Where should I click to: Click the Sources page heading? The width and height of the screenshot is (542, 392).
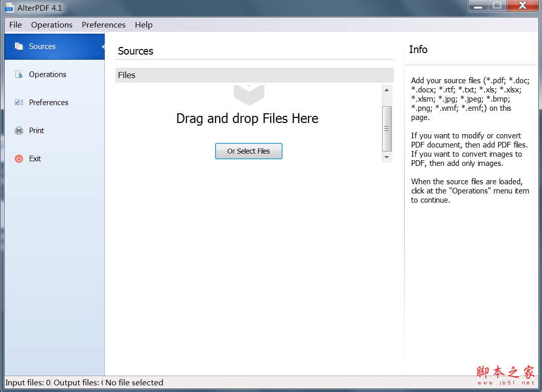135,51
